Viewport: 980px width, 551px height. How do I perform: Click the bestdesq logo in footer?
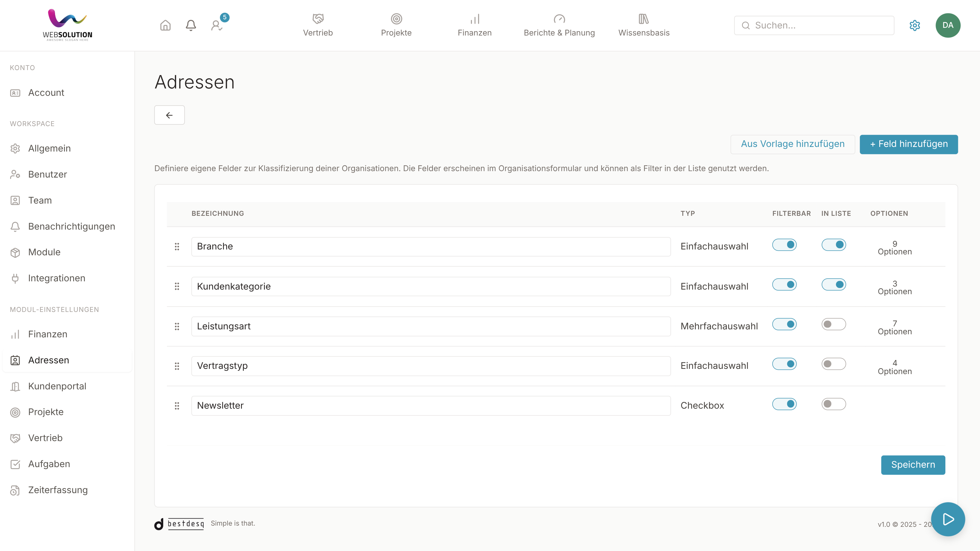click(x=179, y=524)
